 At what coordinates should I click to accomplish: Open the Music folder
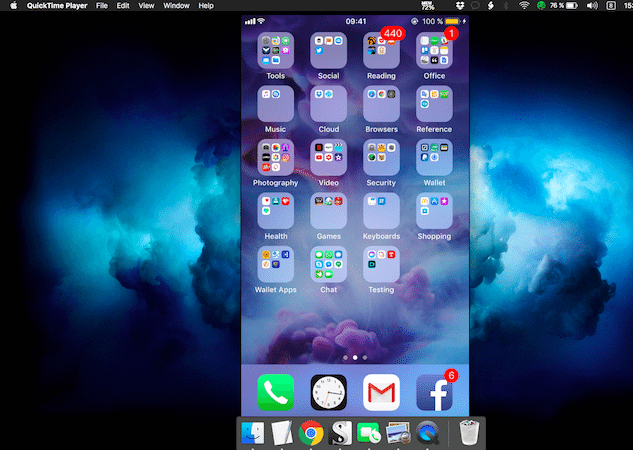[275, 104]
